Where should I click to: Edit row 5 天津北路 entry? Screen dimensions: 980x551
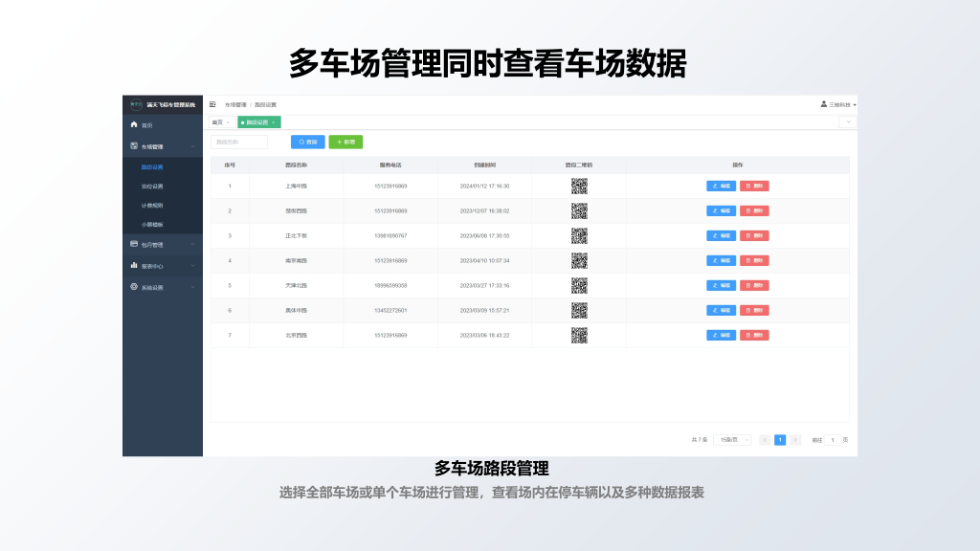[x=721, y=285]
